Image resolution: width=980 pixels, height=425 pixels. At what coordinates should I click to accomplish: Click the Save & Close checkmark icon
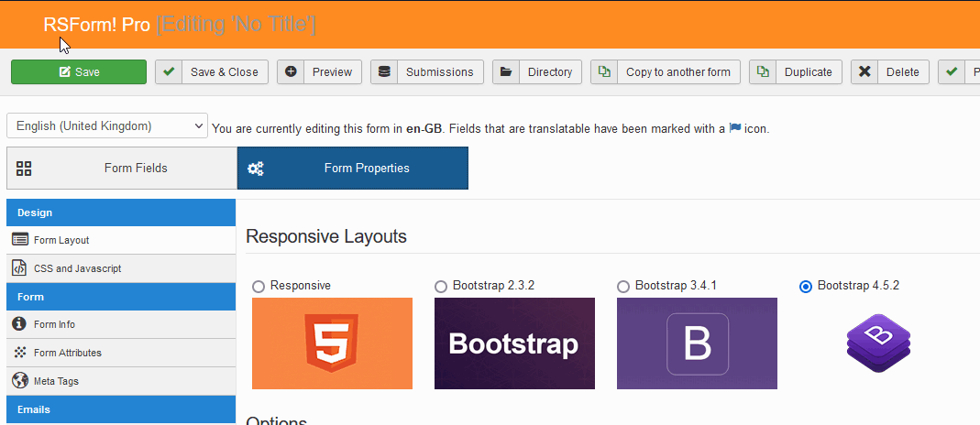[x=169, y=72]
